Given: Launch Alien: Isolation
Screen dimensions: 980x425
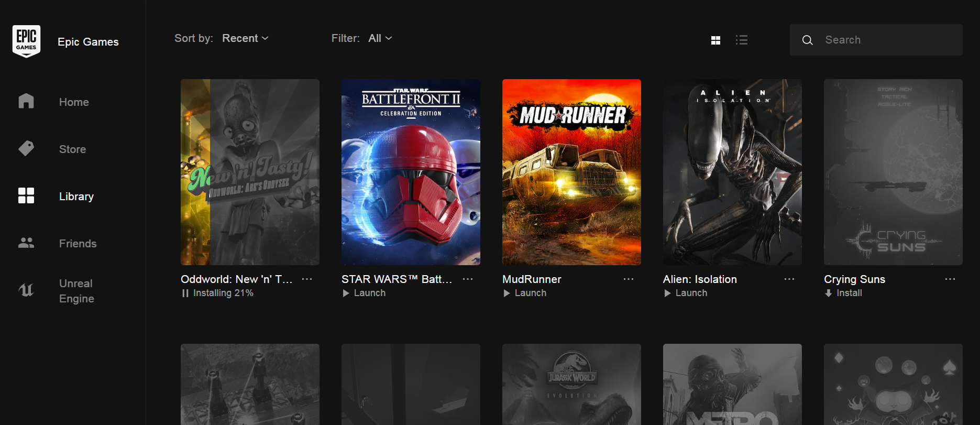Looking at the screenshot, I should click(x=686, y=293).
